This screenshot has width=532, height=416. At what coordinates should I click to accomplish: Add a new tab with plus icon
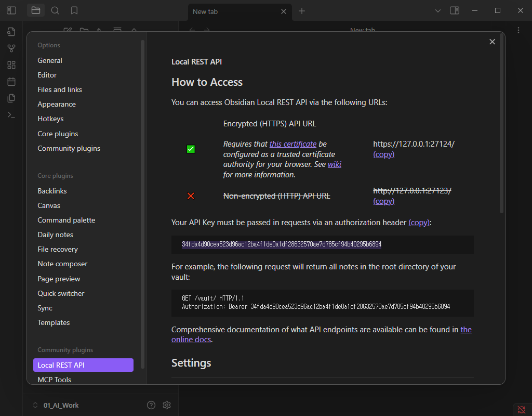[302, 11]
